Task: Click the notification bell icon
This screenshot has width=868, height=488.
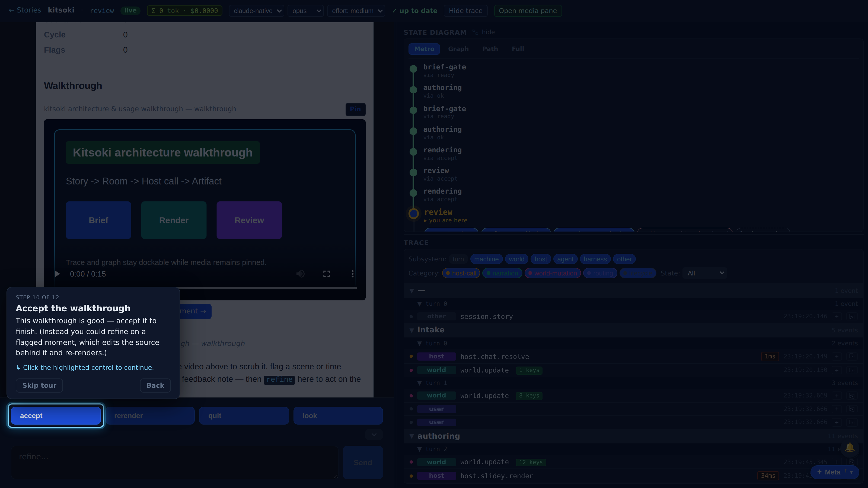Action: click(x=850, y=447)
